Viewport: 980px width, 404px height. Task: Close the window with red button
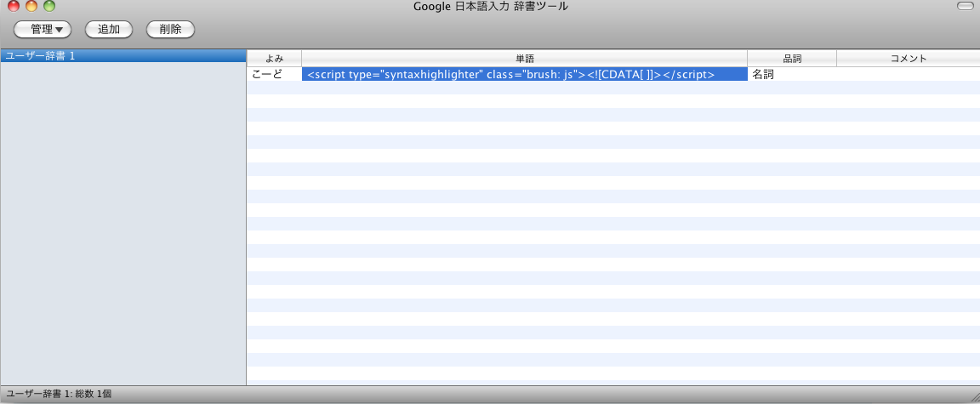14,6
